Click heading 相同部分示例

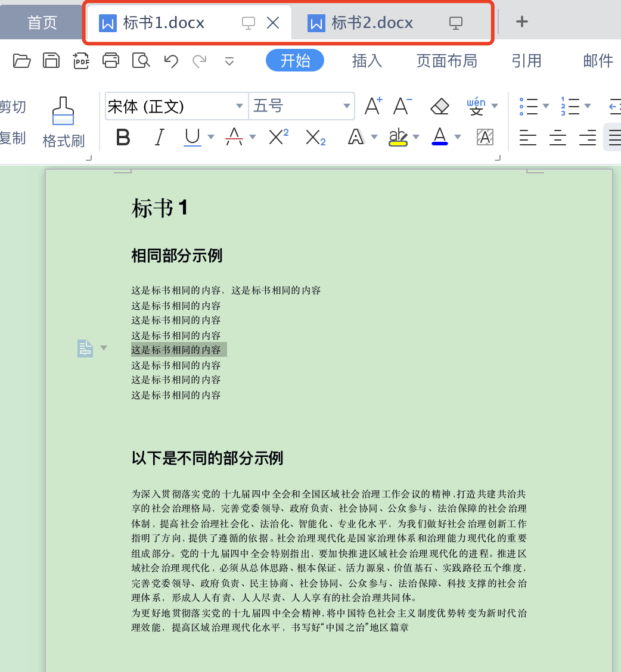[x=176, y=256]
